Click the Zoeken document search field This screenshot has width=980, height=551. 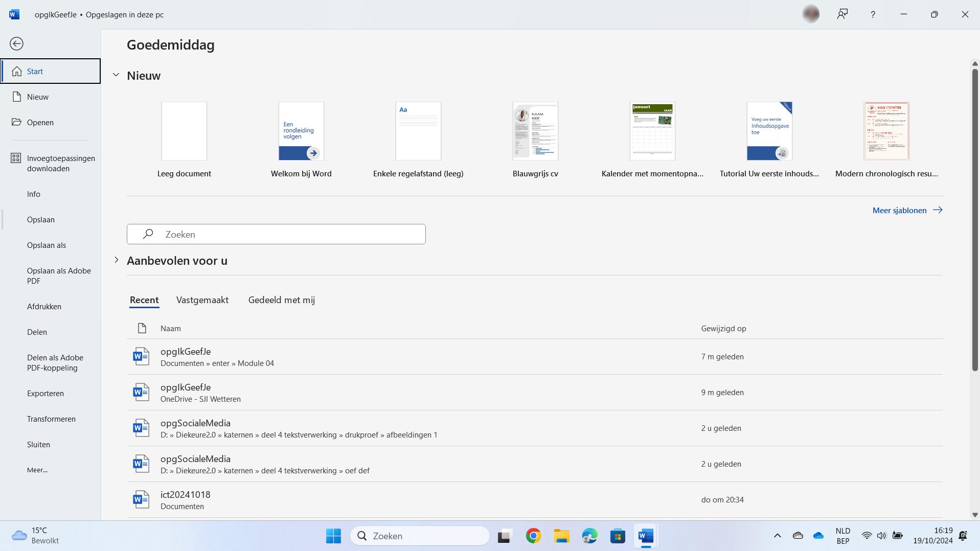pyautogui.click(x=276, y=234)
